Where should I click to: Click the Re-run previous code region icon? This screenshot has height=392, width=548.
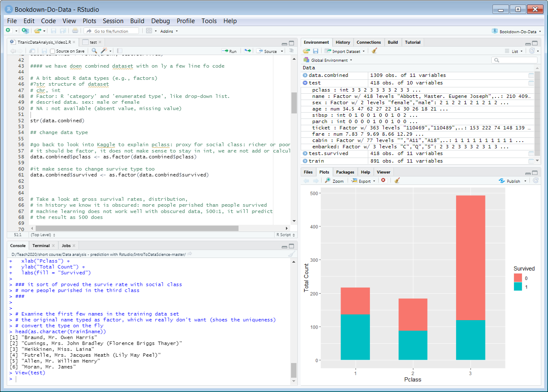point(248,51)
